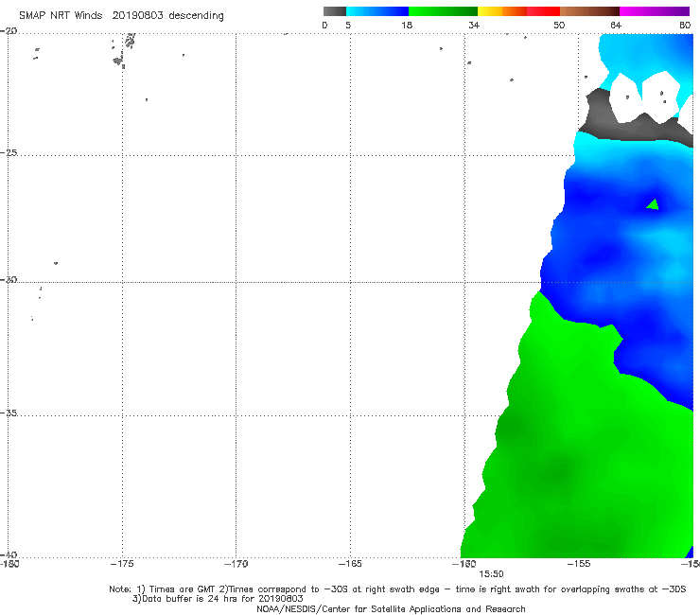
Task: Select the cyan-blue 5-18 segment of color scale
Action: pos(377,11)
